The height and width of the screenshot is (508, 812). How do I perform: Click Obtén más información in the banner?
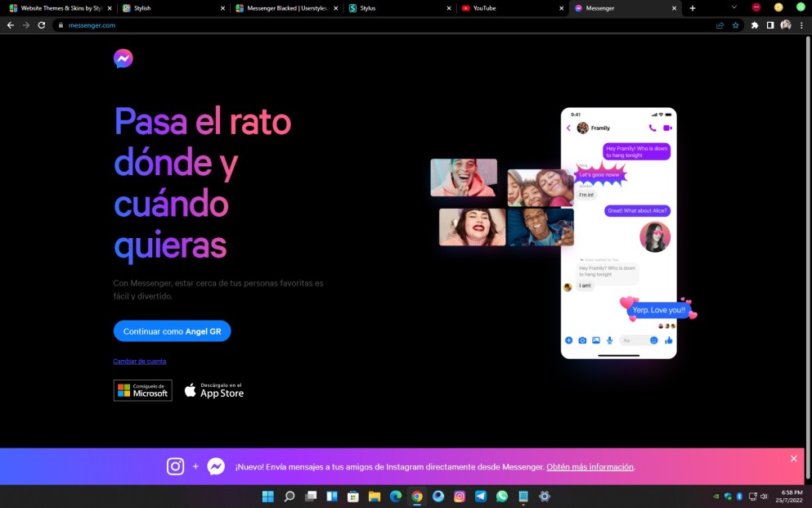(591, 467)
